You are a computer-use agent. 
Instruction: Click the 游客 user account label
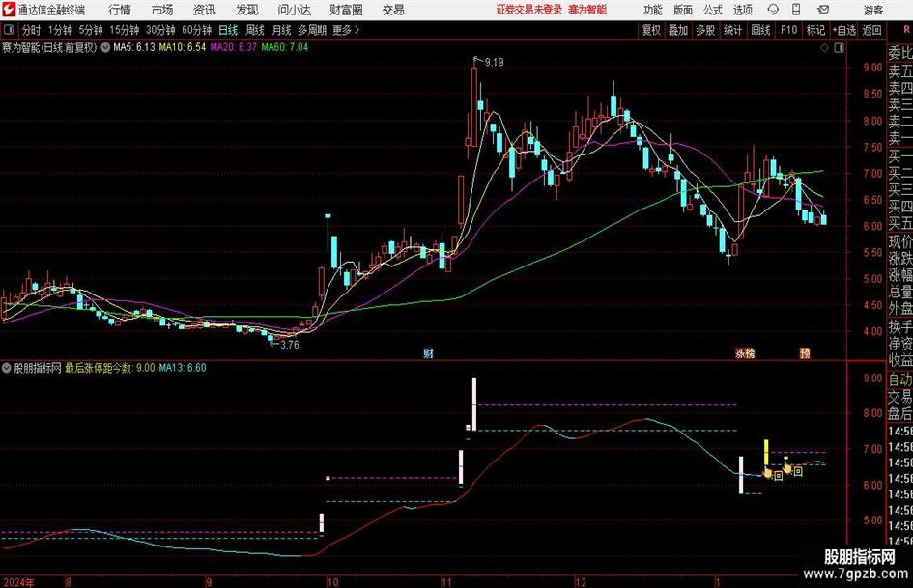point(872,10)
